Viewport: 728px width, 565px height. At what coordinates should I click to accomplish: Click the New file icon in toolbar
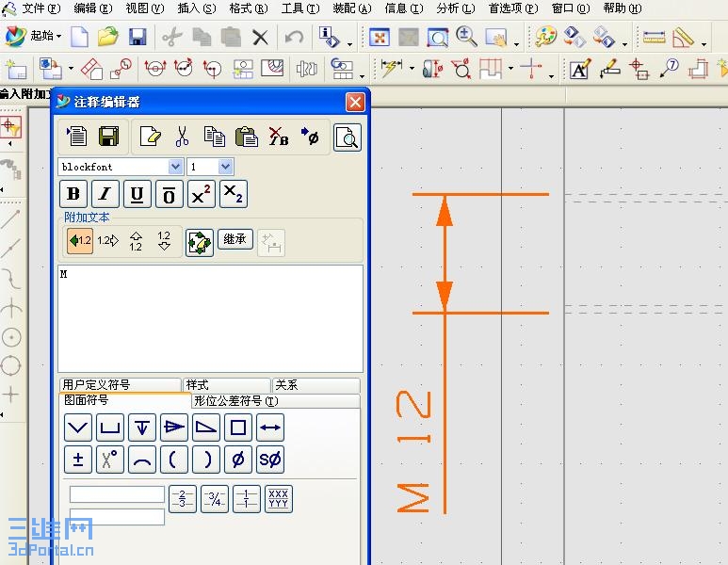(x=79, y=36)
